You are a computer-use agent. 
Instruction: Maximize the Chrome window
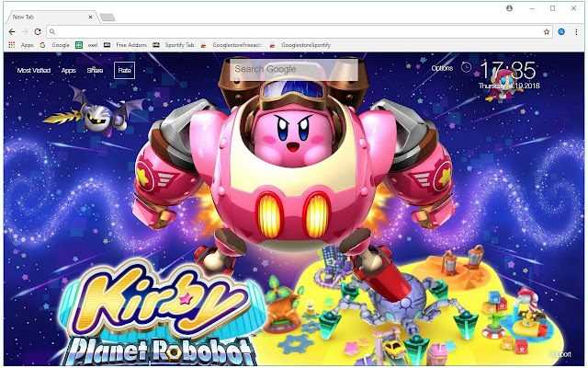point(552,8)
